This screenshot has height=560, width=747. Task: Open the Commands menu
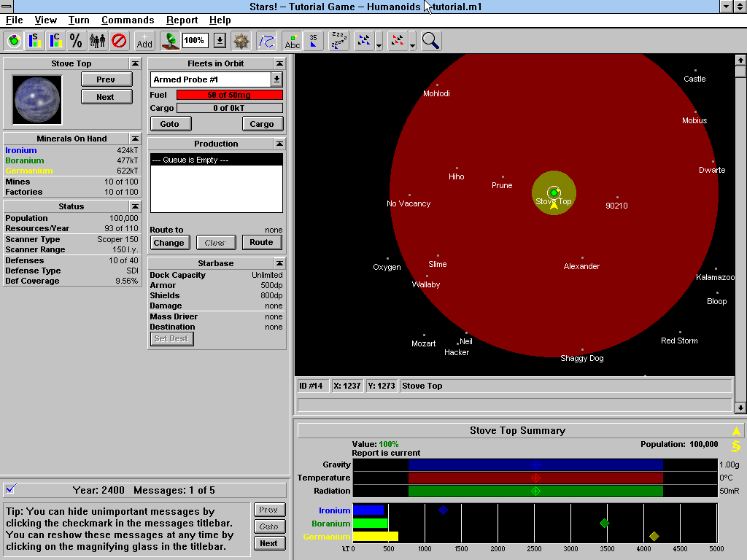(x=128, y=20)
